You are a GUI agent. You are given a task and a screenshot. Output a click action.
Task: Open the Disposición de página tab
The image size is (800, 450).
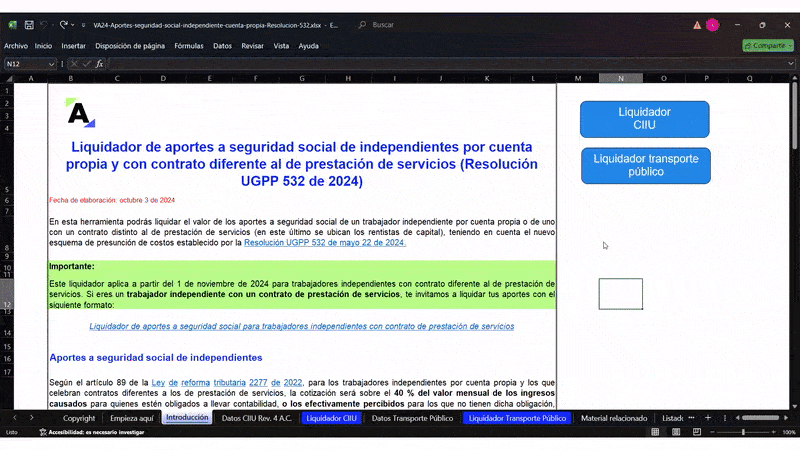(x=130, y=46)
